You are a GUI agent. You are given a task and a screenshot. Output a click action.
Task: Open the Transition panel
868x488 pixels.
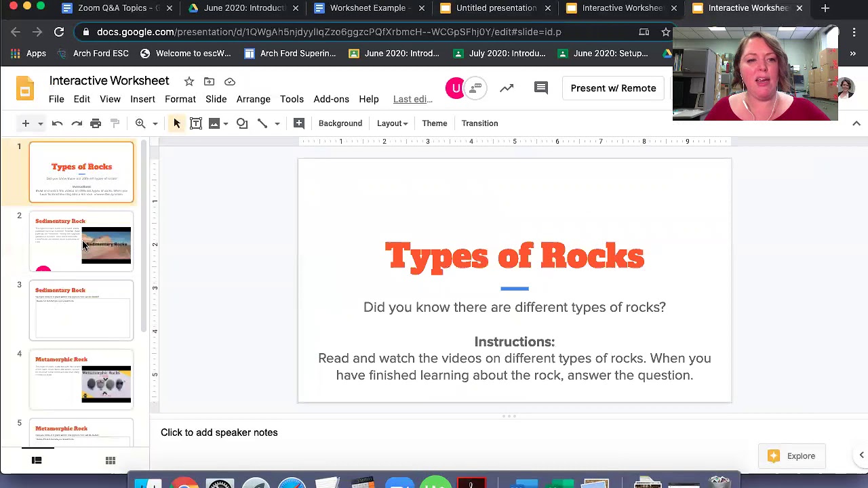pyautogui.click(x=479, y=123)
